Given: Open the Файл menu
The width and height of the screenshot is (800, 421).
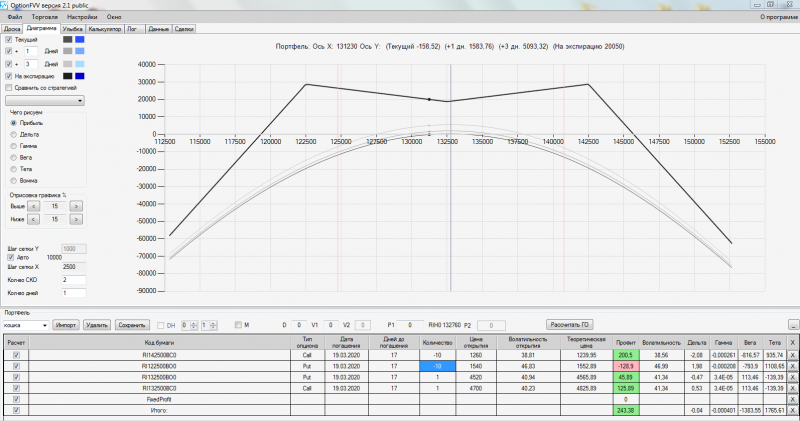Looking at the screenshot, I should [x=15, y=17].
